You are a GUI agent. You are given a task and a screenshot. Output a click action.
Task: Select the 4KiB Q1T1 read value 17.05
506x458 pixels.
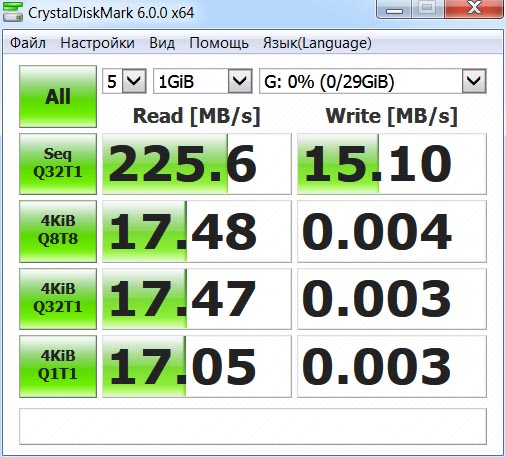pyautogui.click(x=197, y=366)
